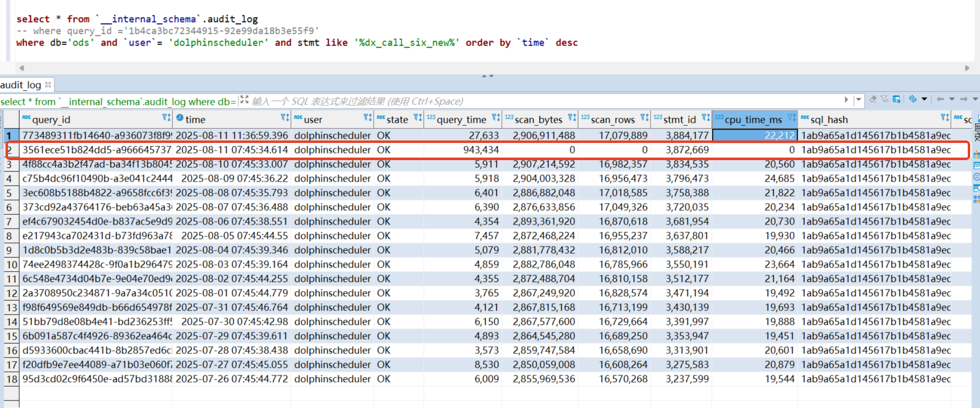The image size is (980, 408).
Task: Clear filter using the eraser icon
Action: pos(873,99)
